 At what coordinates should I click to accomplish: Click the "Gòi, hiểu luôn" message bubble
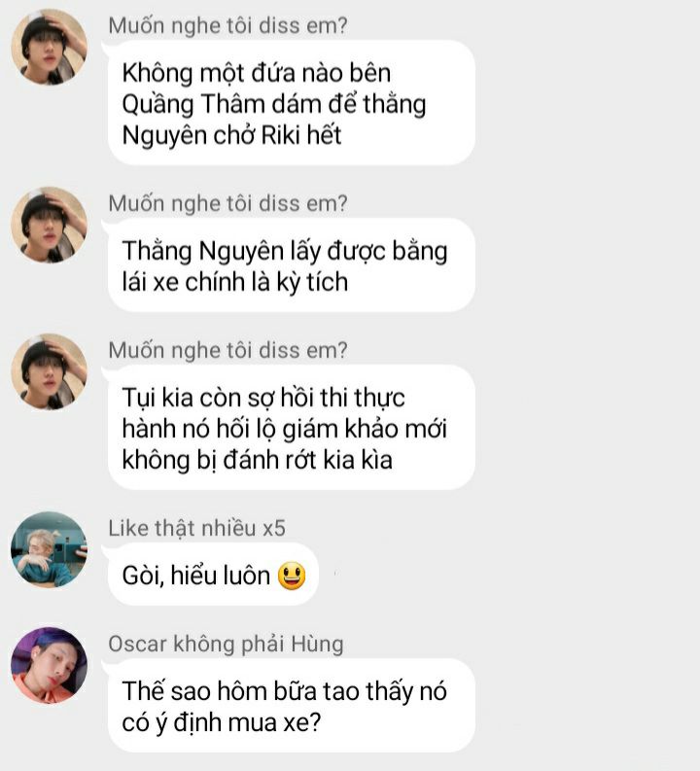(x=213, y=574)
